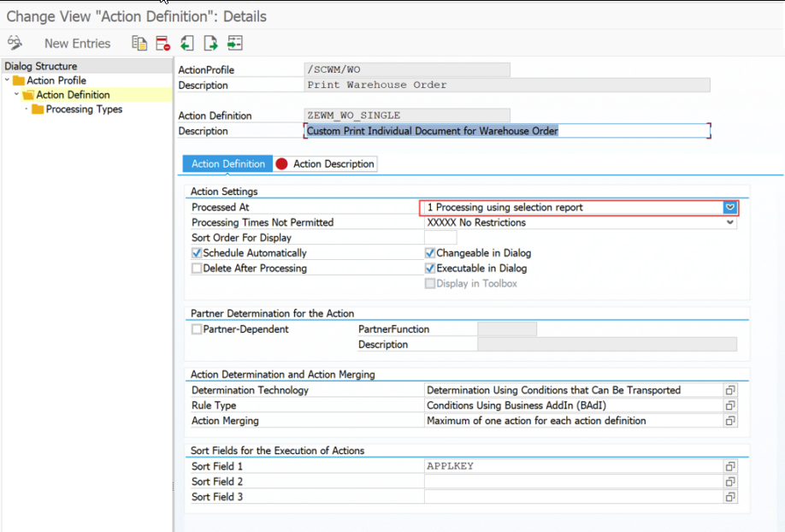Viewport: 785px width, 532px height.
Task: Toggle the Changeable in Dialog checkbox
Action: pyautogui.click(x=429, y=253)
